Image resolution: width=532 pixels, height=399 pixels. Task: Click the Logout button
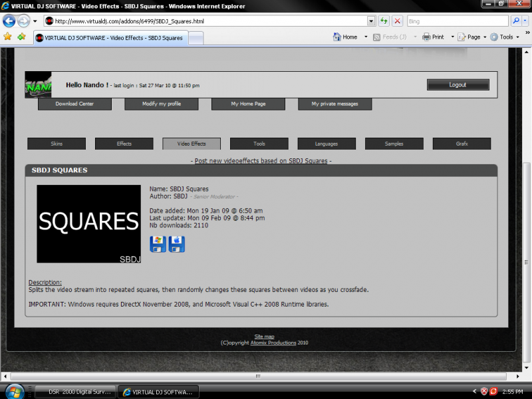pyautogui.click(x=458, y=85)
